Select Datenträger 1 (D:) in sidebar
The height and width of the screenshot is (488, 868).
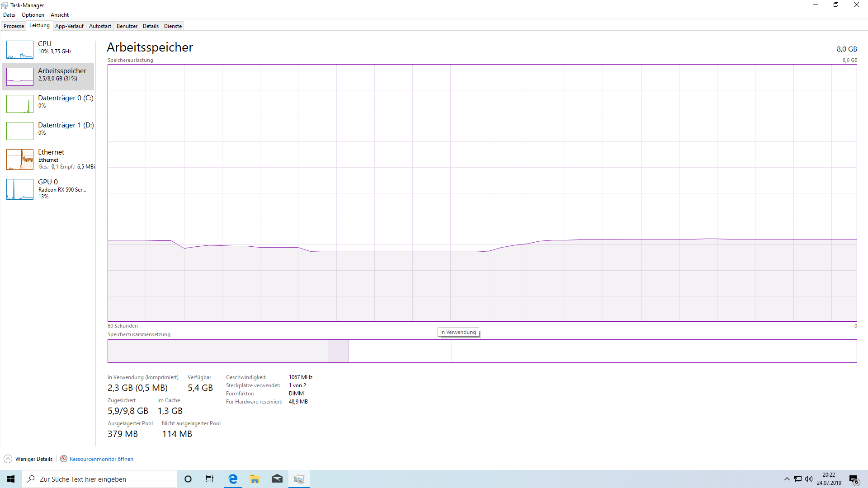48,131
